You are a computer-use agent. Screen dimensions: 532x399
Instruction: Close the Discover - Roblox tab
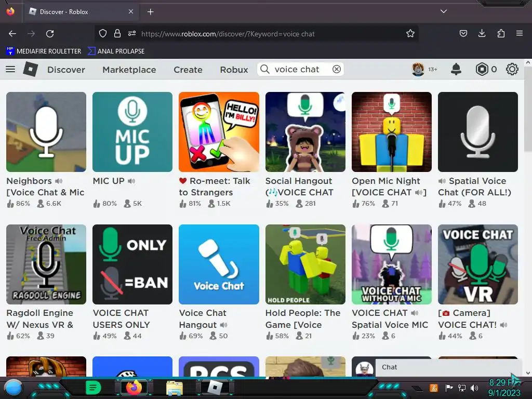point(131,11)
